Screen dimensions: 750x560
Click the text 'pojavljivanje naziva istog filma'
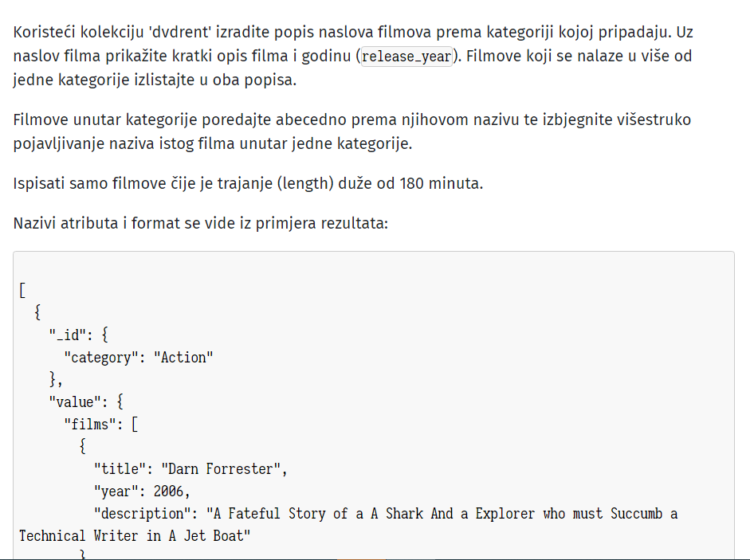pyautogui.click(x=124, y=143)
